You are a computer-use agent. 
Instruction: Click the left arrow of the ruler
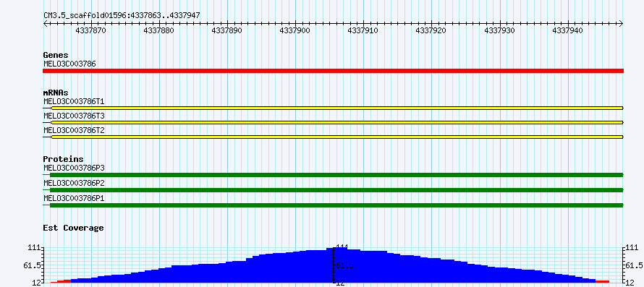[46, 24]
